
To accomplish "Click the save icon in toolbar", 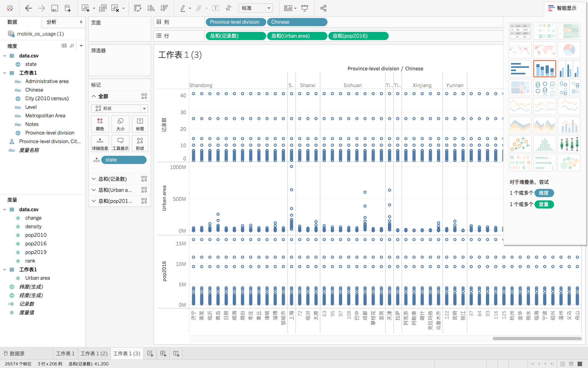I will (x=55, y=8).
